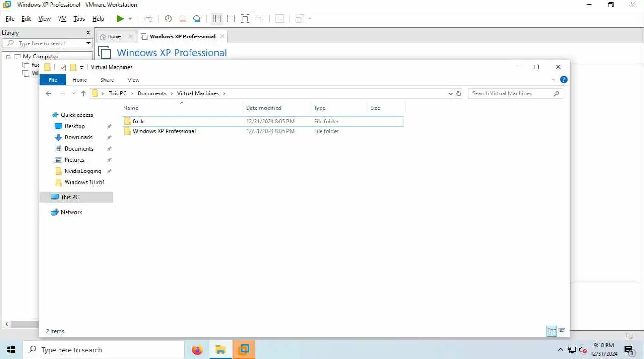Go up one folder level

coord(83,93)
